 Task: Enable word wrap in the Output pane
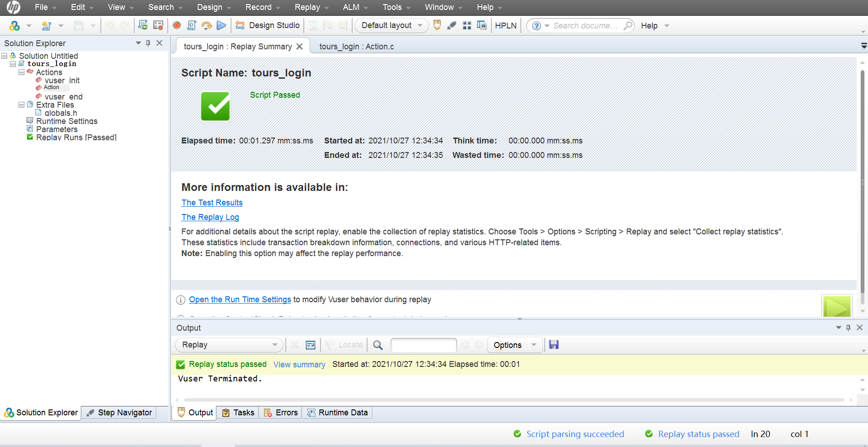click(310, 345)
